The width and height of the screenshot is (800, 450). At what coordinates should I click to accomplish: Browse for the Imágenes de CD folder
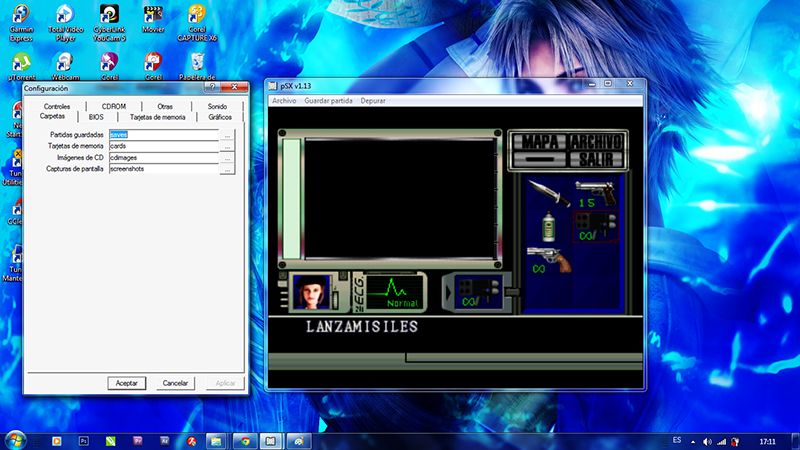pyautogui.click(x=228, y=158)
